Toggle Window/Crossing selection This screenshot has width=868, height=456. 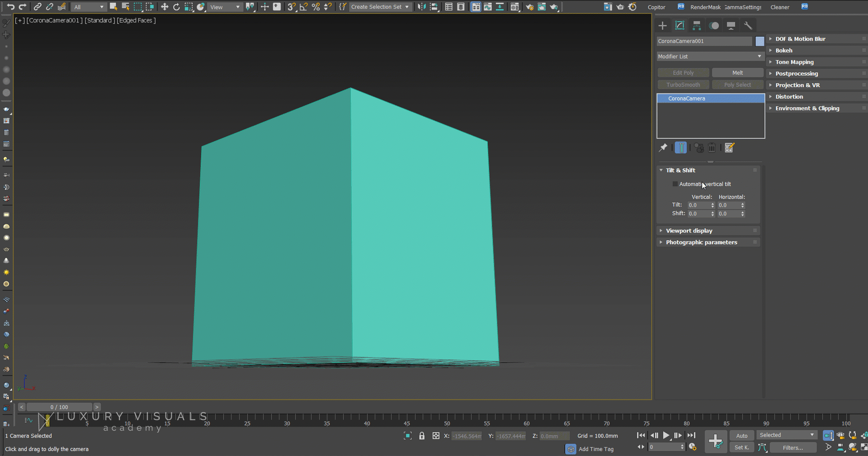(150, 7)
